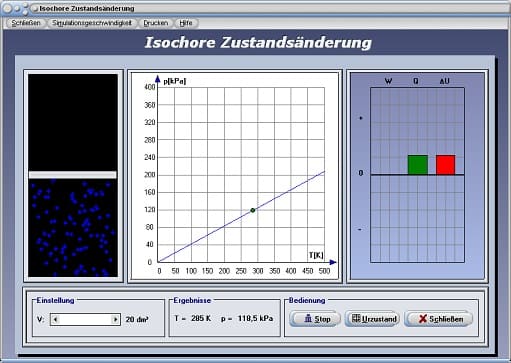Click the Isochore Zustandsänderung heading
Screen dimensions: 511x363
[x=258, y=43]
